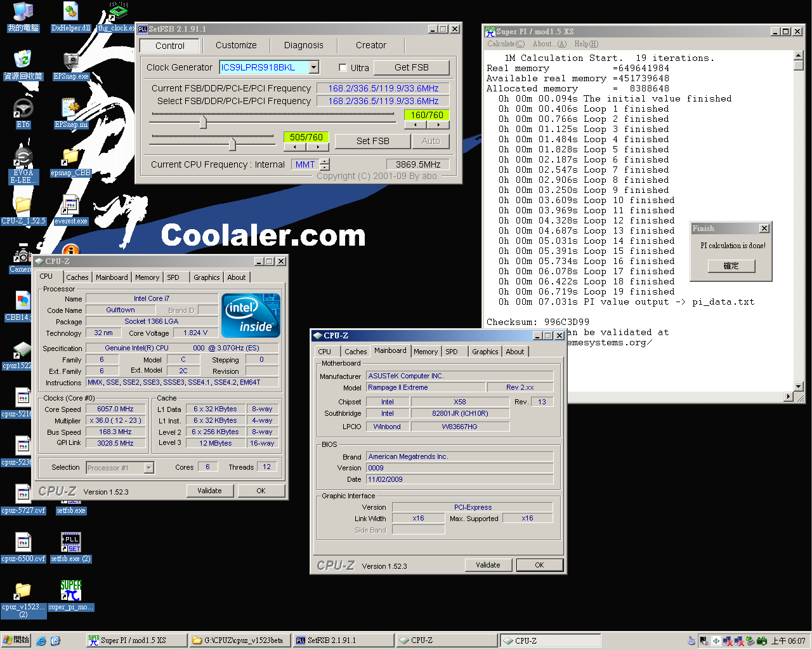Open the Help menu in Super PI

click(586, 44)
